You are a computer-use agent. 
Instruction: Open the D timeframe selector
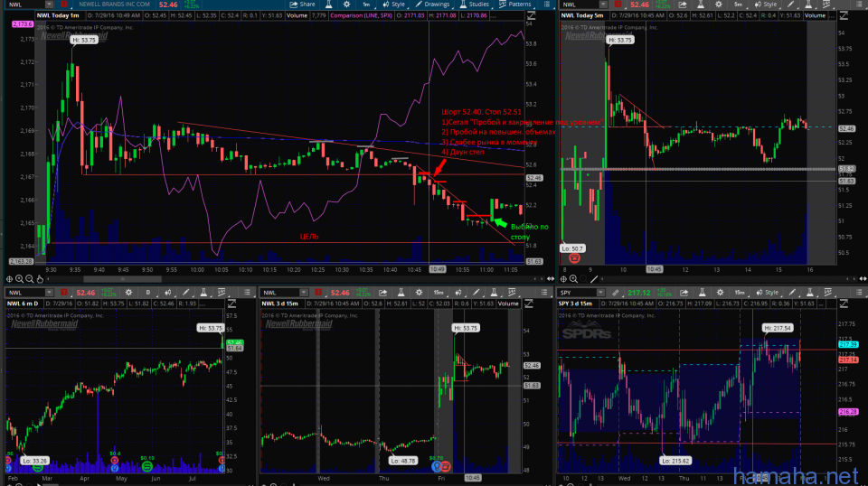pos(147,293)
